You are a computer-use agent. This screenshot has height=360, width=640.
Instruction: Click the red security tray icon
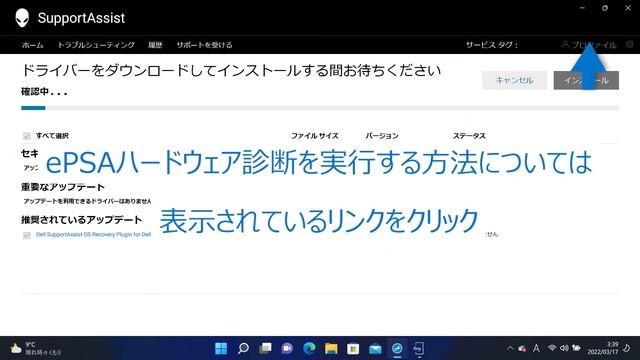(522, 349)
